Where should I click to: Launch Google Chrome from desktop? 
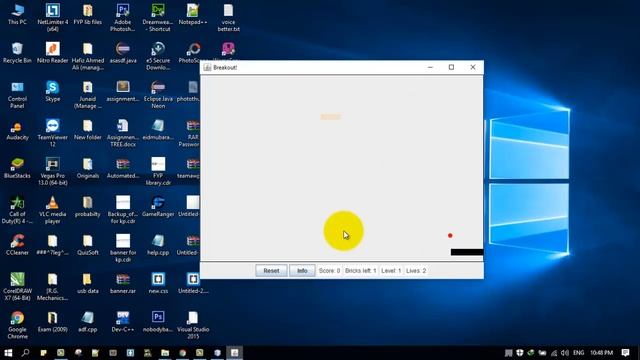tap(17, 324)
